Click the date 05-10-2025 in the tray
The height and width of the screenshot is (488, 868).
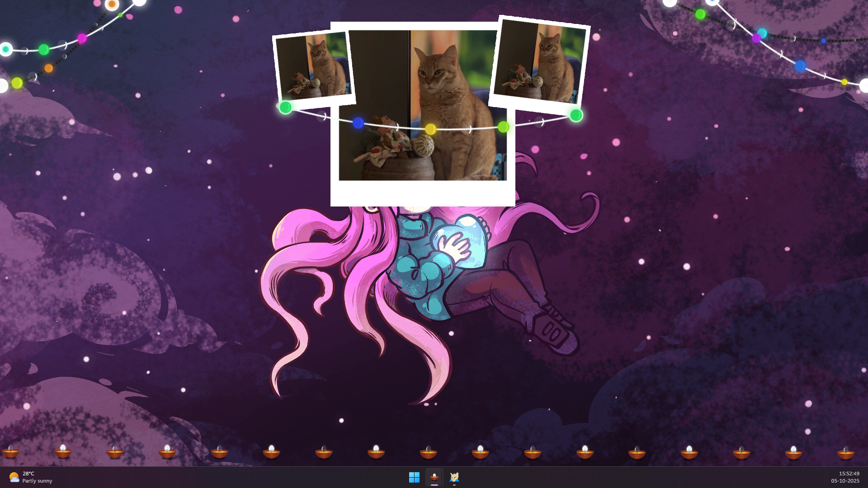845,481
